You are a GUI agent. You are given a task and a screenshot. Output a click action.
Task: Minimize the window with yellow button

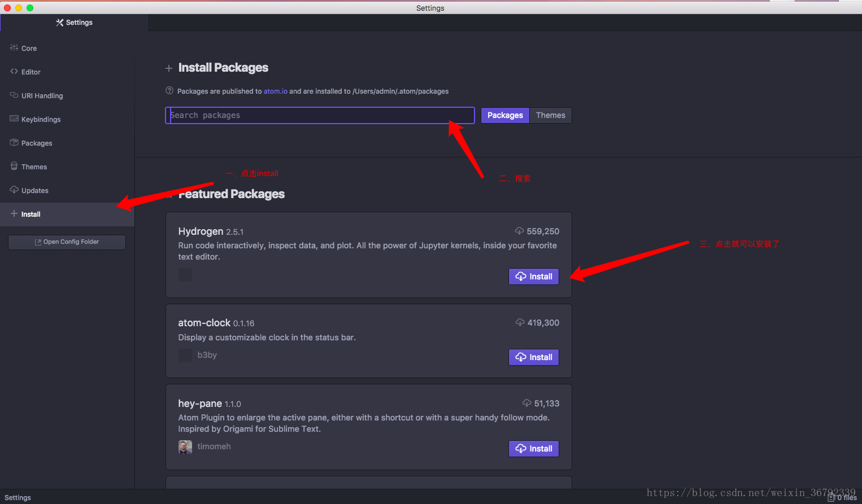pos(19,8)
